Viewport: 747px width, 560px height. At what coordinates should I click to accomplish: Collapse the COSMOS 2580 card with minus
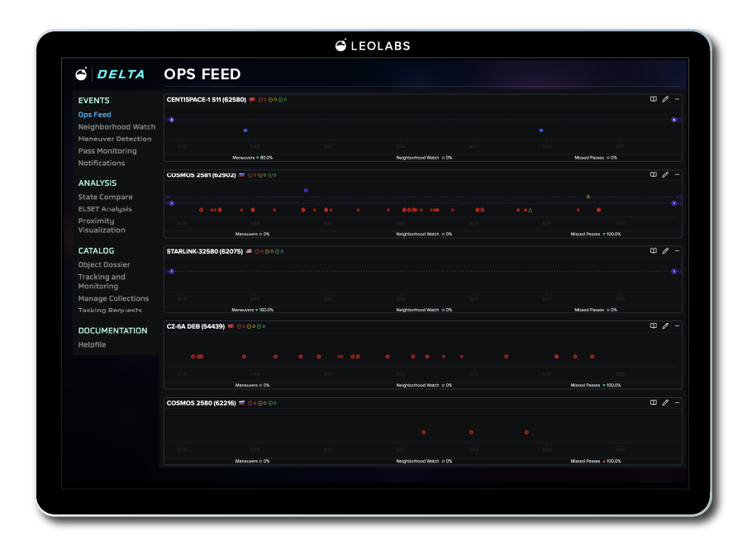677,403
